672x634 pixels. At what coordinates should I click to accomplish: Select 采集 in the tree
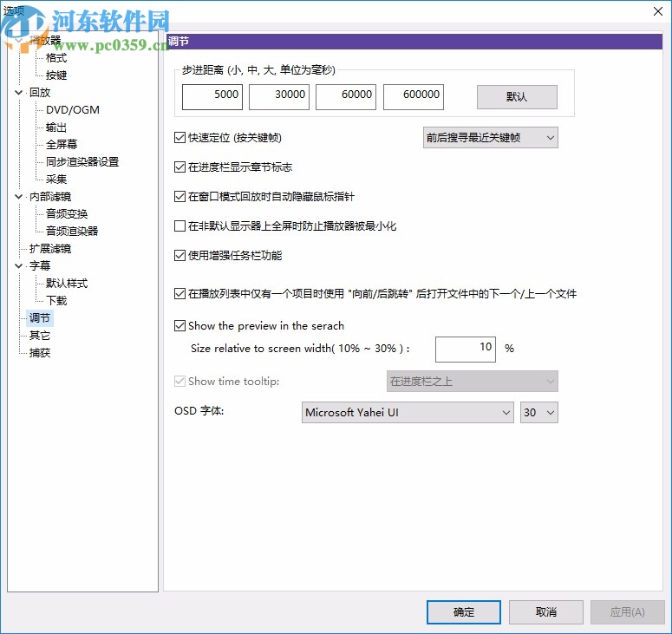[x=56, y=180]
